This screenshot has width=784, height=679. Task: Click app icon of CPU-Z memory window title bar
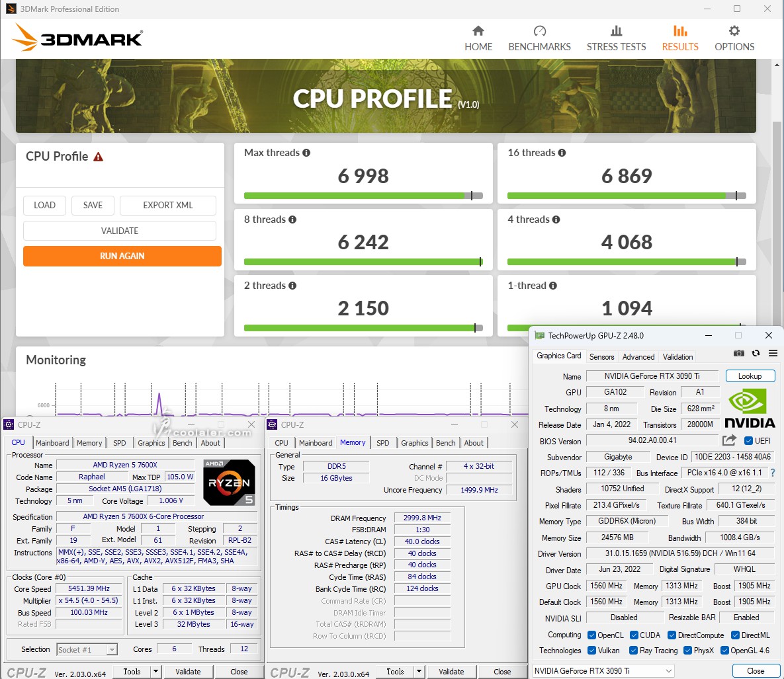click(x=272, y=424)
